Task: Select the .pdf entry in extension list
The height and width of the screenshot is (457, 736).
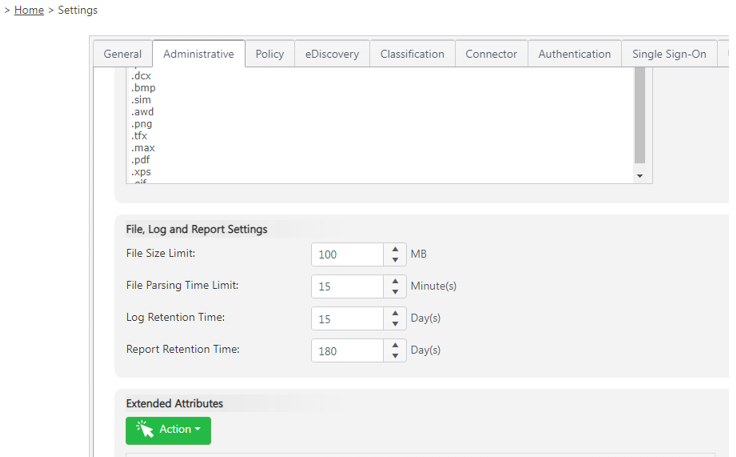Action: click(142, 160)
